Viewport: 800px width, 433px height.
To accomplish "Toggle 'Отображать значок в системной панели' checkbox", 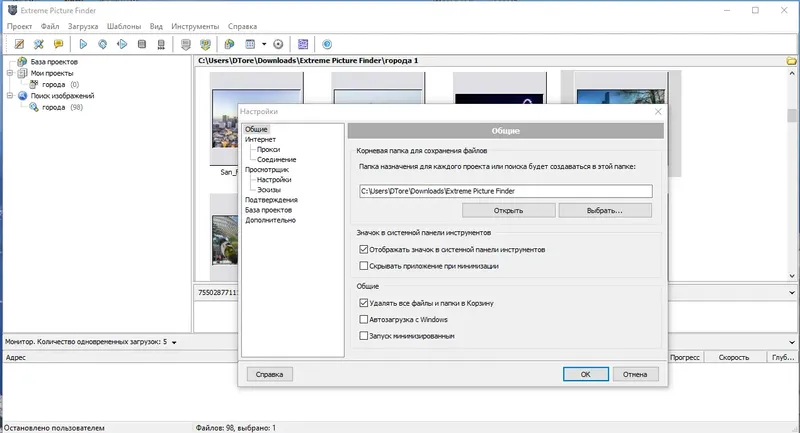I will [x=363, y=249].
